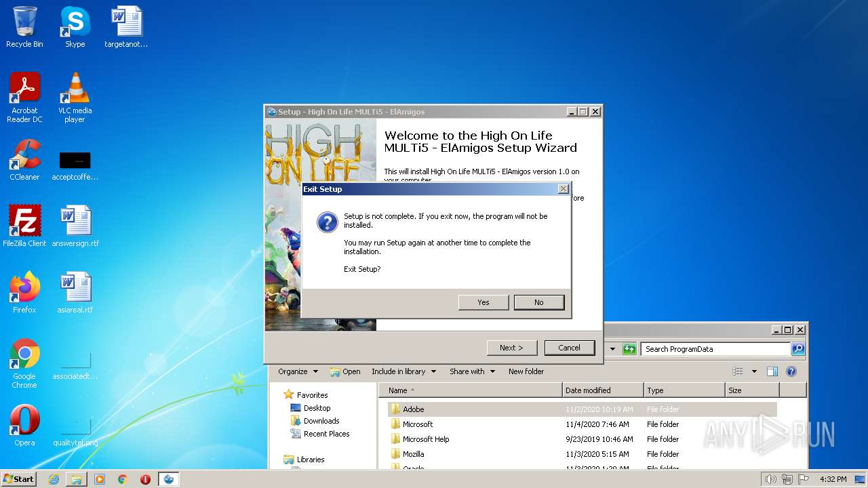868x488 pixels.
Task: Sort by Type column header
Action: tap(684, 390)
